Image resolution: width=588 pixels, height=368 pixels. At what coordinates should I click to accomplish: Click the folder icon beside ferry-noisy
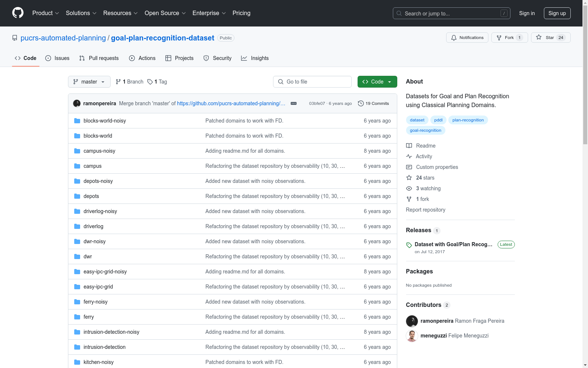click(77, 302)
